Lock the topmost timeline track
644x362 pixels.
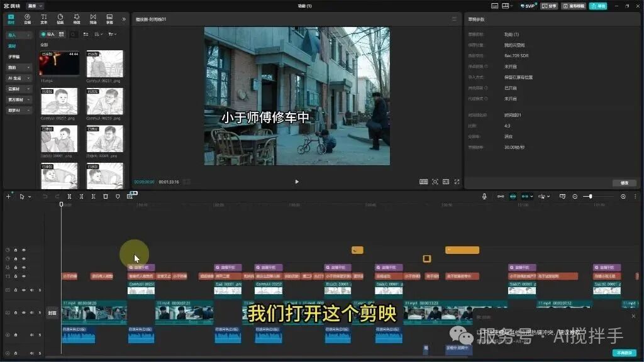tap(16, 250)
